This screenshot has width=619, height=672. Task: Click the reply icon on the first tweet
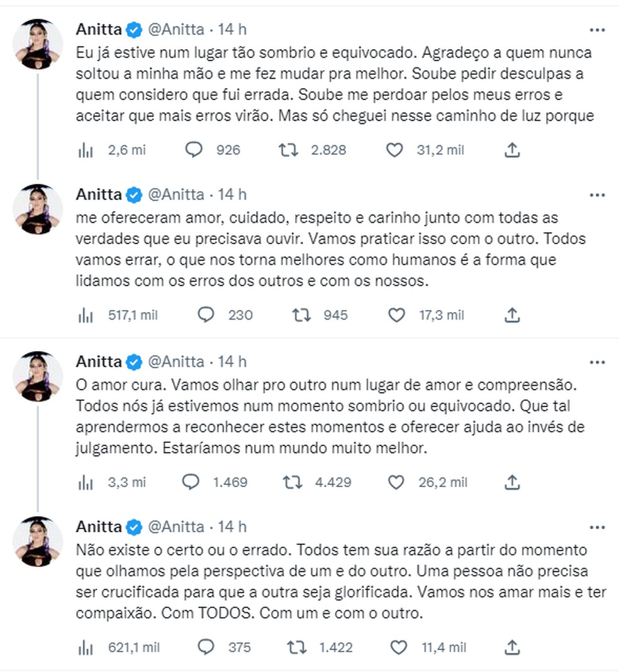pyautogui.click(x=194, y=150)
